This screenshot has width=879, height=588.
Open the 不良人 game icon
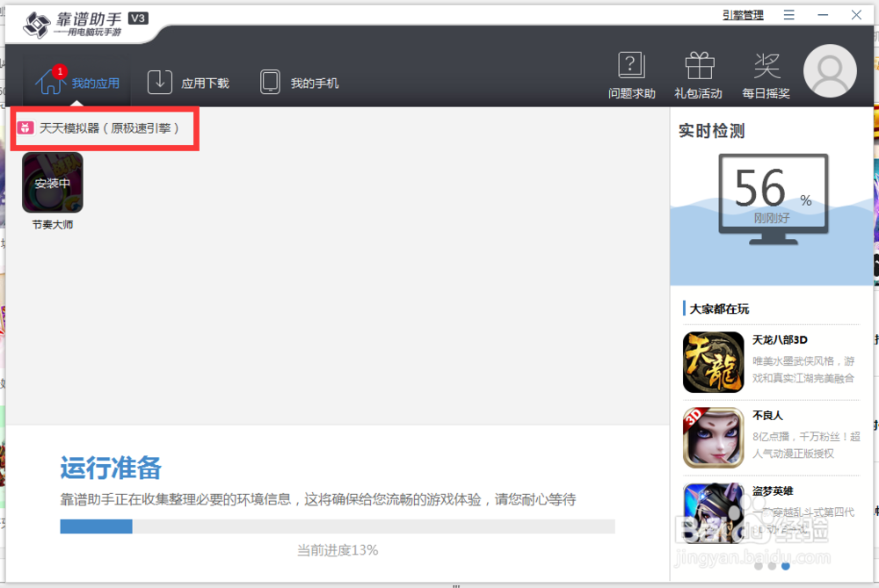point(713,438)
